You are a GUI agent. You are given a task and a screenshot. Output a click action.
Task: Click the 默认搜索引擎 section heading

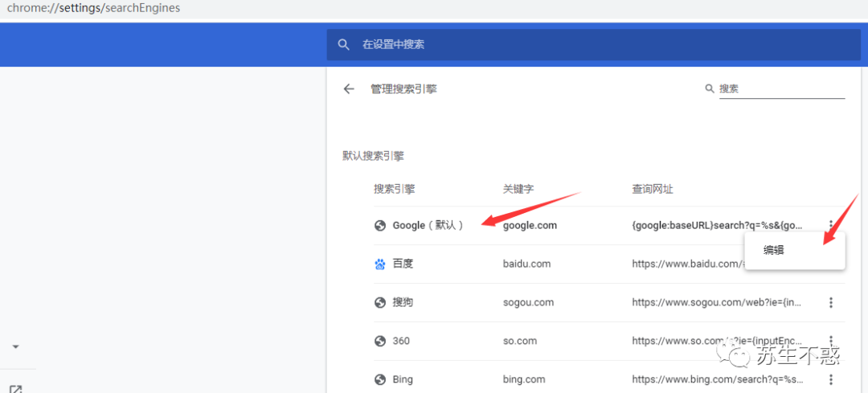[x=373, y=157]
